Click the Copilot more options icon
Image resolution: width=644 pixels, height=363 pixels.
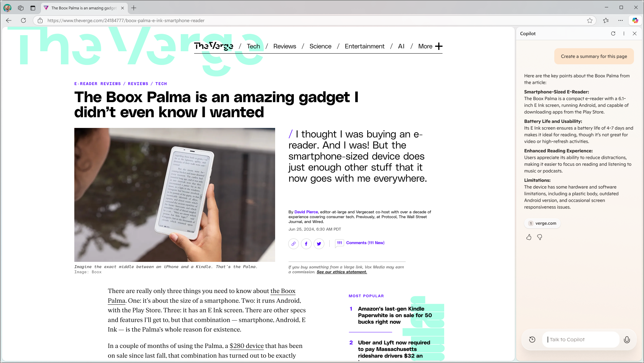pyautogui.click(x=624, y=33)
